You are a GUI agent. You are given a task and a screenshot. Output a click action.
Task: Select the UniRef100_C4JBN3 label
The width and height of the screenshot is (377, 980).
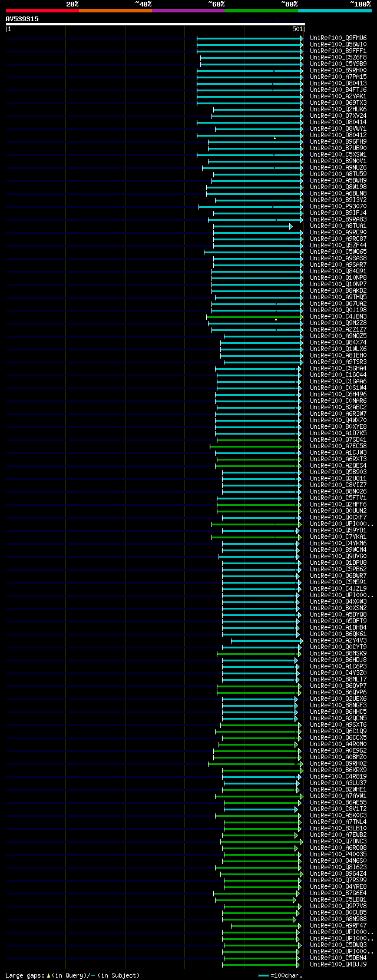338,316
